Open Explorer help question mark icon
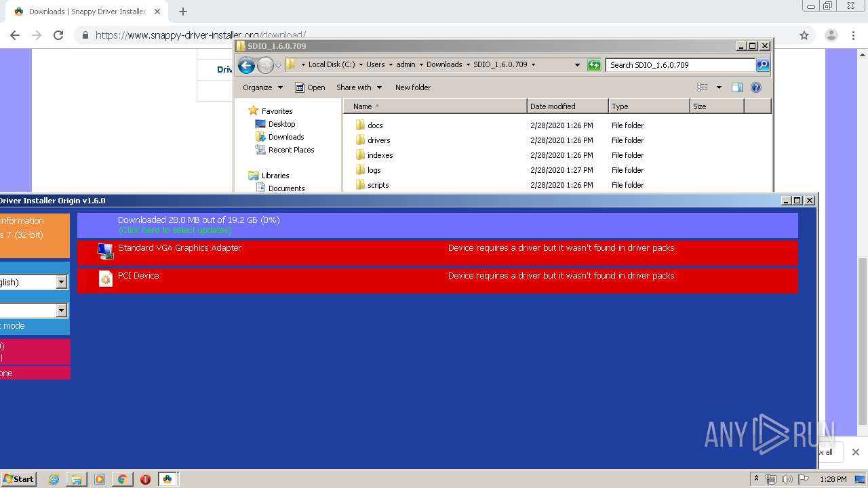Image resolution: width=868 pixels, height=488 pixels. pos(756,87)
